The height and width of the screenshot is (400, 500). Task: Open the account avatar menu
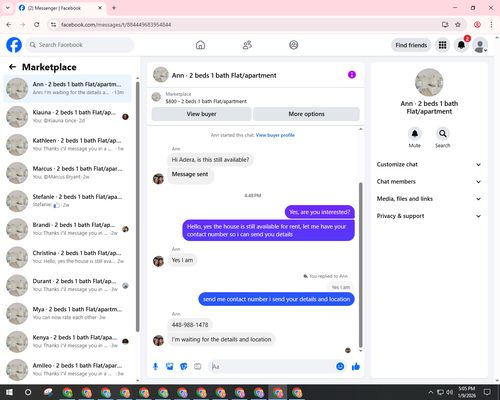(480, 45)
